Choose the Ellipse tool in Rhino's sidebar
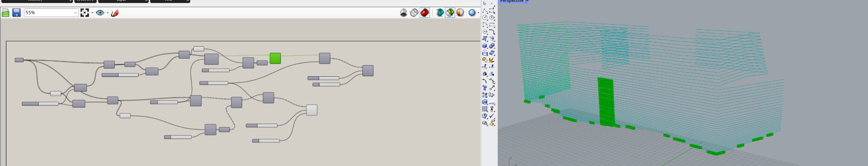This screenshot has height=166, width=868. pyautogui.click(x=492, y=17)
